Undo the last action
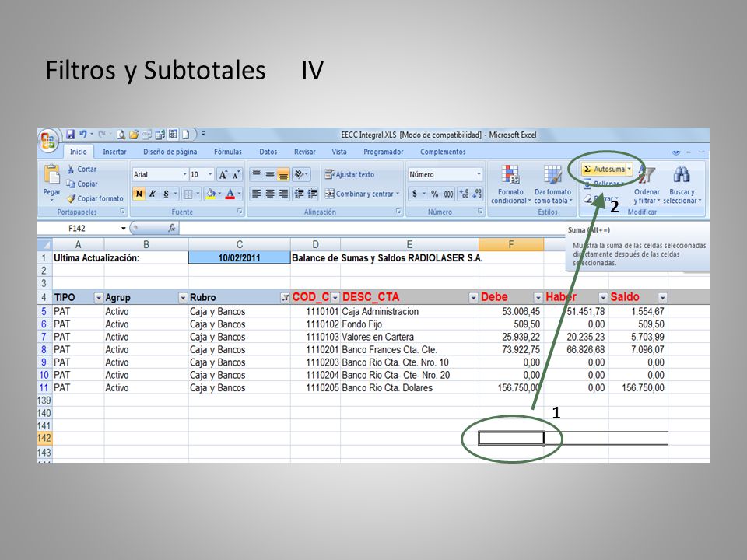This screenshot has width=747, height=560. tap(83, 135)
